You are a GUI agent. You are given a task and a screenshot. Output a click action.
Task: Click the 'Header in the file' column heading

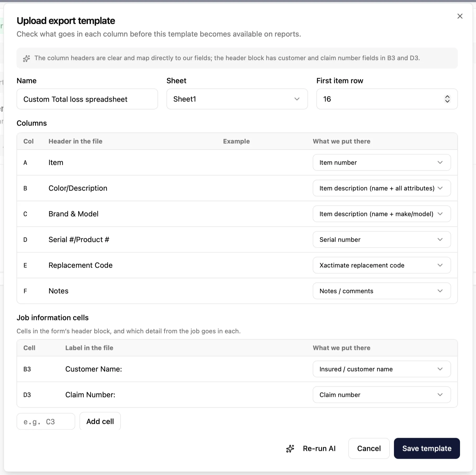pos(75,141)
